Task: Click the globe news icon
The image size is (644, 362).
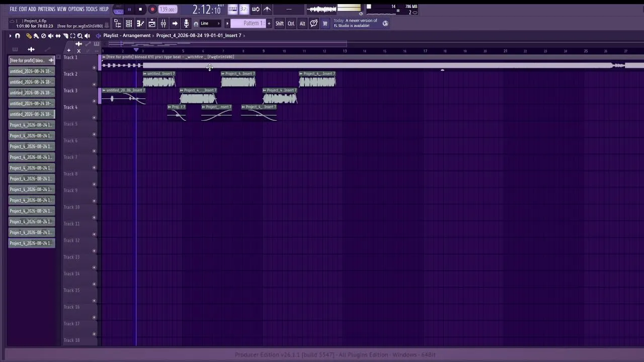Action: coord(385,23)
